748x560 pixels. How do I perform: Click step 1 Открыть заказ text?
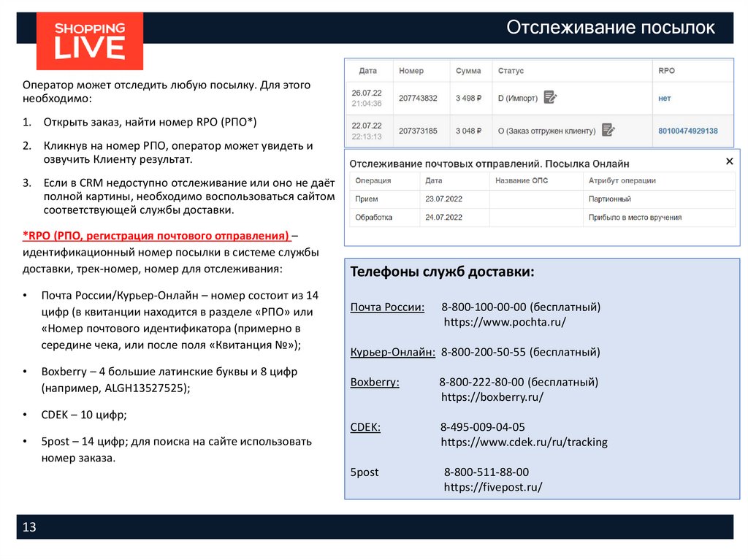150,123
